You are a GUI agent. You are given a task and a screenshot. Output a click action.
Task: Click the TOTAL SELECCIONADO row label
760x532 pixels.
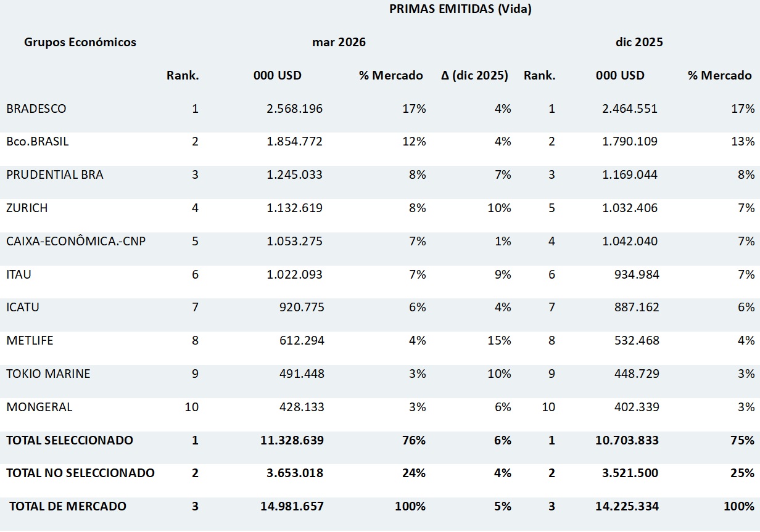pyautogui.click(x=70, y=440)
